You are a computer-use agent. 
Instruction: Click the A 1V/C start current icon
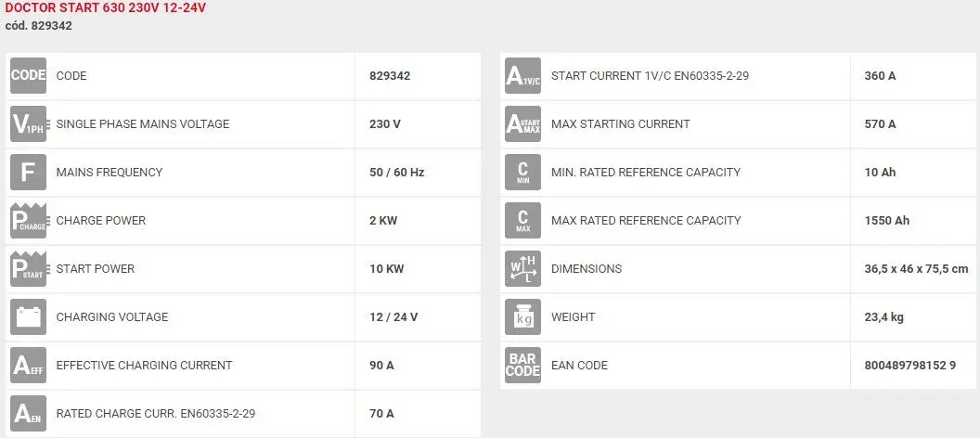(x=523, y=75)
